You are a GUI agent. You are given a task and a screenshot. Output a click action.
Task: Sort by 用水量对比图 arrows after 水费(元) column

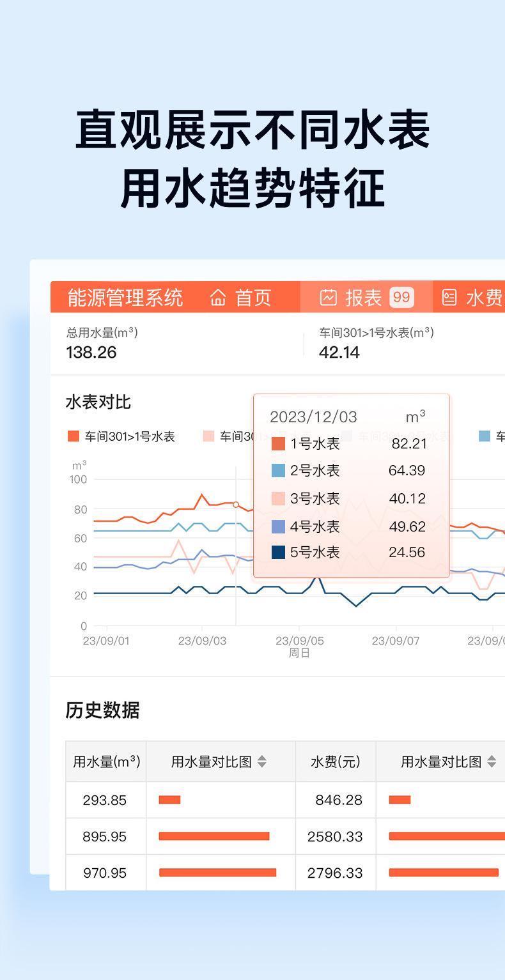pyautogui.click(x=492, y=762)
